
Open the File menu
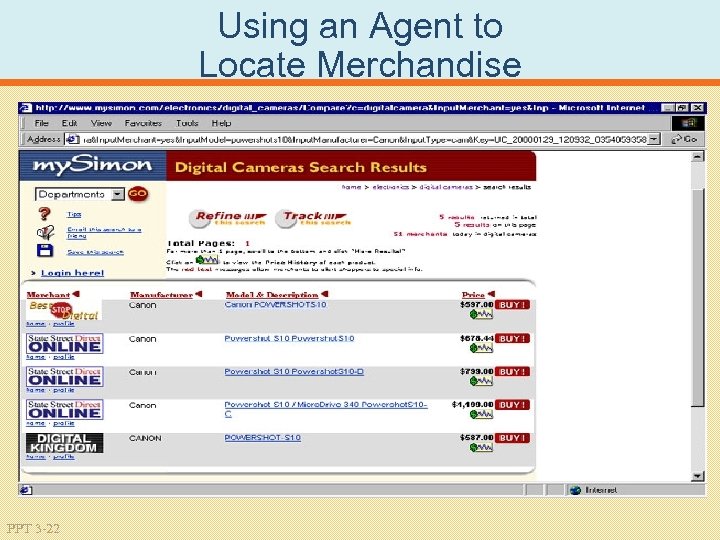41,123
